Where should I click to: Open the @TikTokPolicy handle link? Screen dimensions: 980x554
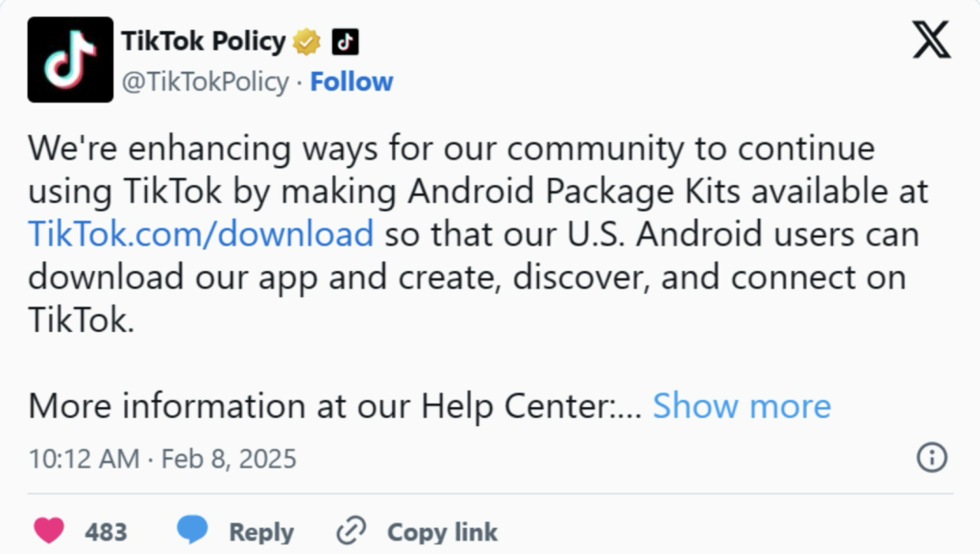pyautogui.click(x=205, y=82)
